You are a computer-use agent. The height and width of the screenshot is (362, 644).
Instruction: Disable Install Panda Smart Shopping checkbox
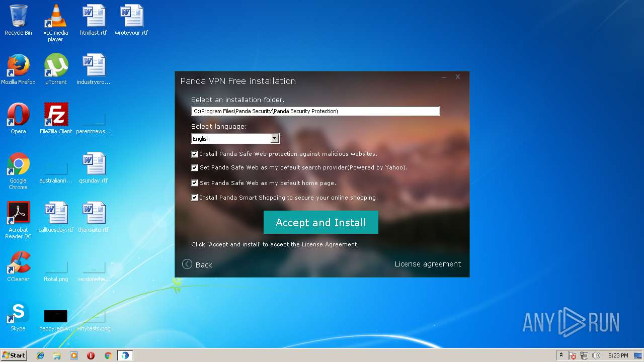(x=195, y=198)
